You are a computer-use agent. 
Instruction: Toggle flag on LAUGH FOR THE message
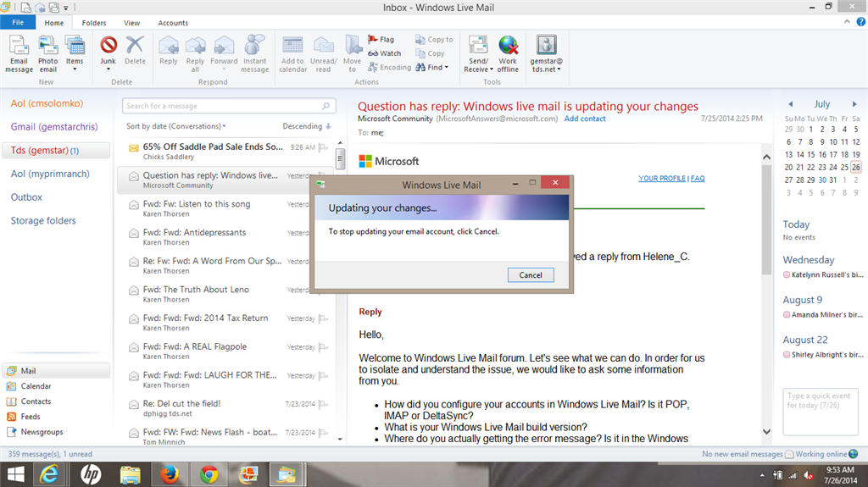323,376
